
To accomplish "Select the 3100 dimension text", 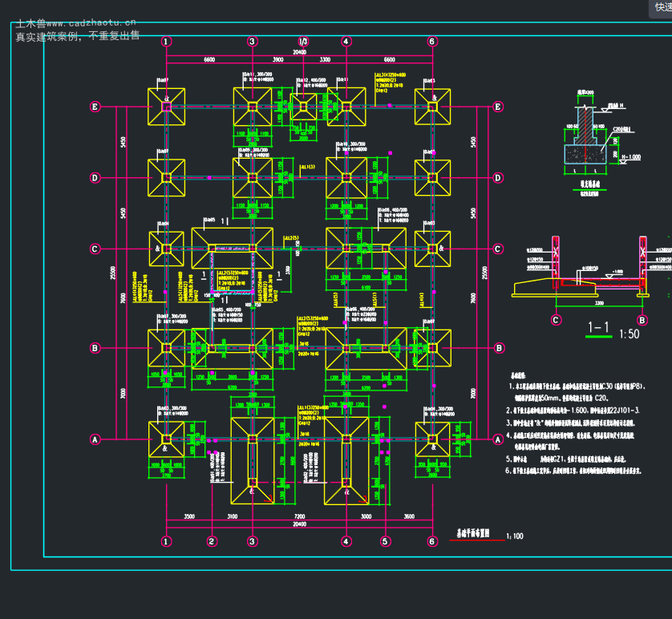I will 232,516.
